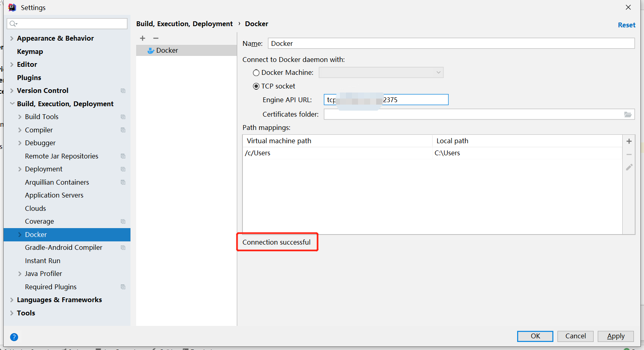
Task: Open Remote Jar Repositories settings
Action: click(x=62, y=156)
